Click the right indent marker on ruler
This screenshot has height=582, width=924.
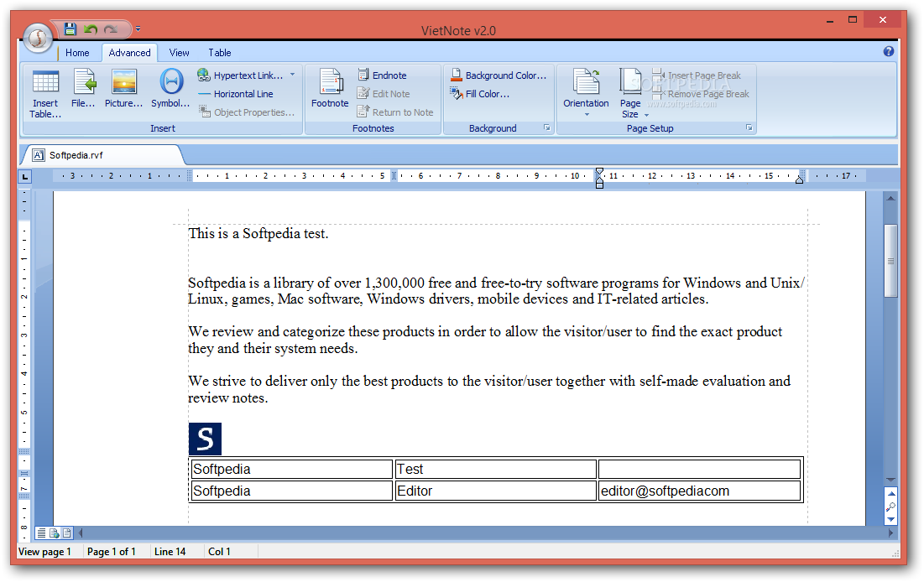pyautogui.click(x=799, y=179)
